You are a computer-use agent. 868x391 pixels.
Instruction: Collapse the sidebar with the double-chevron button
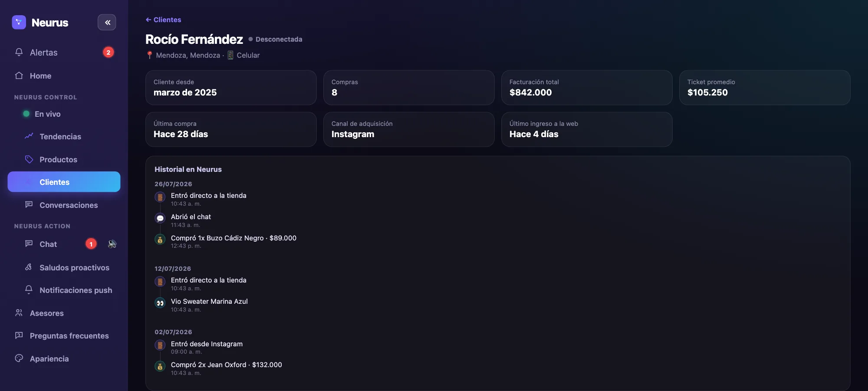pyautogui.click(x=107, y=22)
